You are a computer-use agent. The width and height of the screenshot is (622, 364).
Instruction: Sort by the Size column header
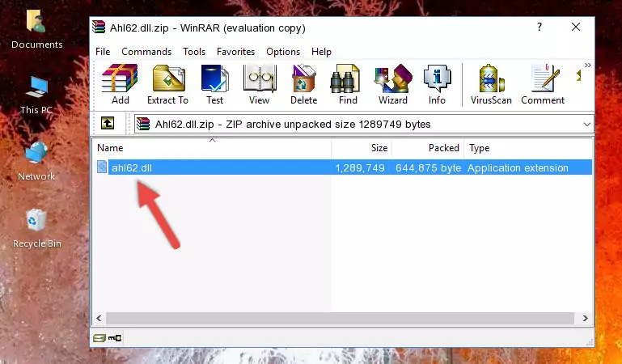(362, 148)
